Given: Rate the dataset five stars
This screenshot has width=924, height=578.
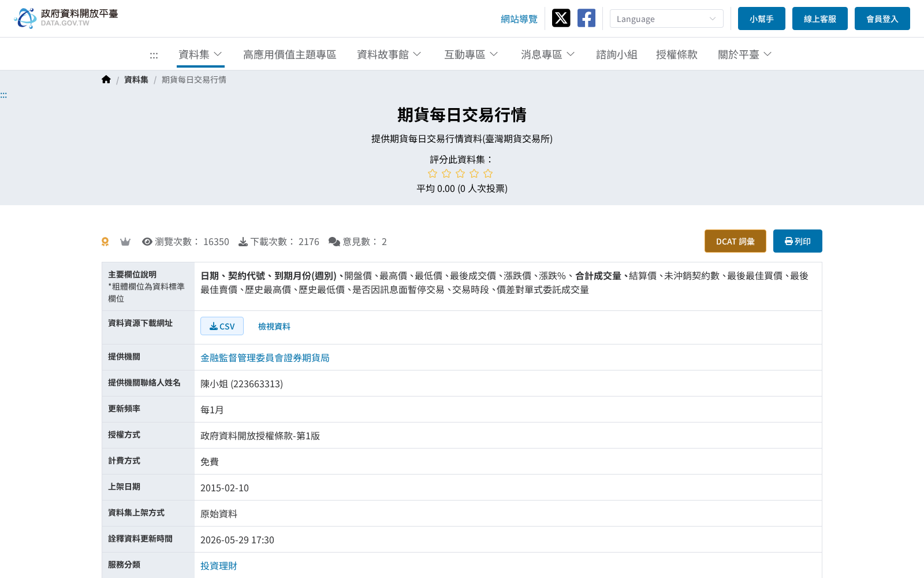Looking at the screenshot, I should point(488,173).
